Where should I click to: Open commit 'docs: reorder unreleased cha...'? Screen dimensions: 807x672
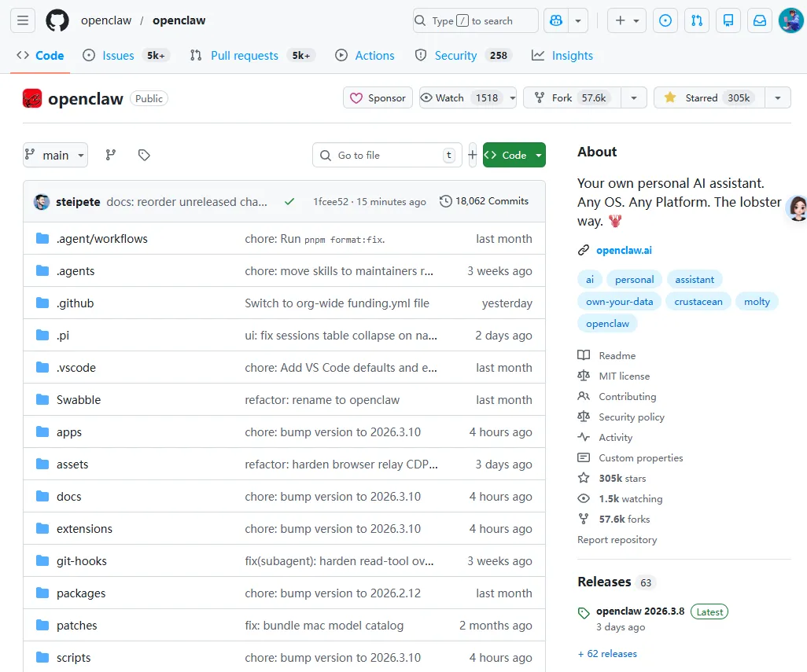pyautogui.click(x=187, y=201)
